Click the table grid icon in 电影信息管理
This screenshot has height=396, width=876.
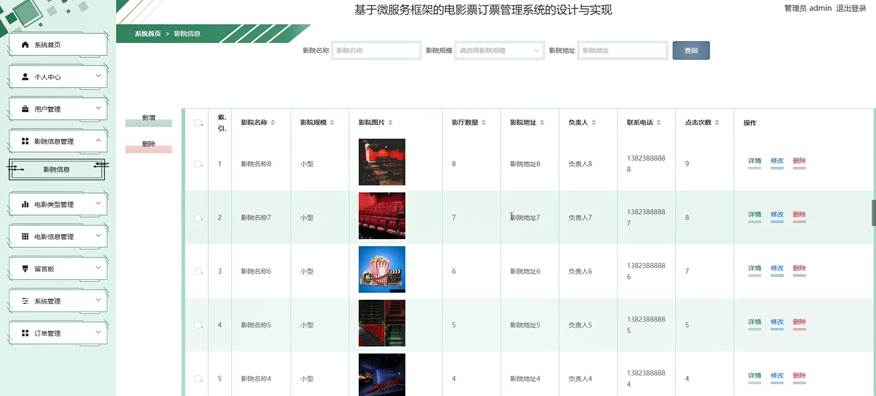point(25,236)
